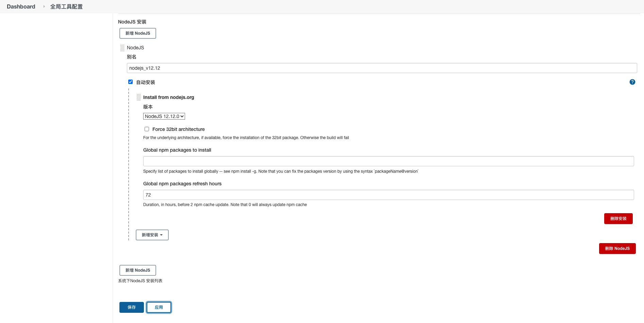Click the 32bit package description text
Screen dimensions: 644x323
pos(246,138)
